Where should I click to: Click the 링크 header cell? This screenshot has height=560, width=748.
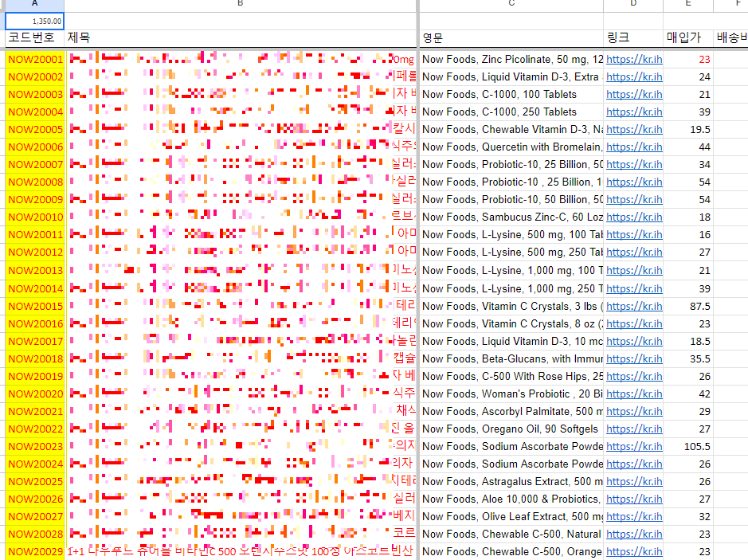coord(633,37)
